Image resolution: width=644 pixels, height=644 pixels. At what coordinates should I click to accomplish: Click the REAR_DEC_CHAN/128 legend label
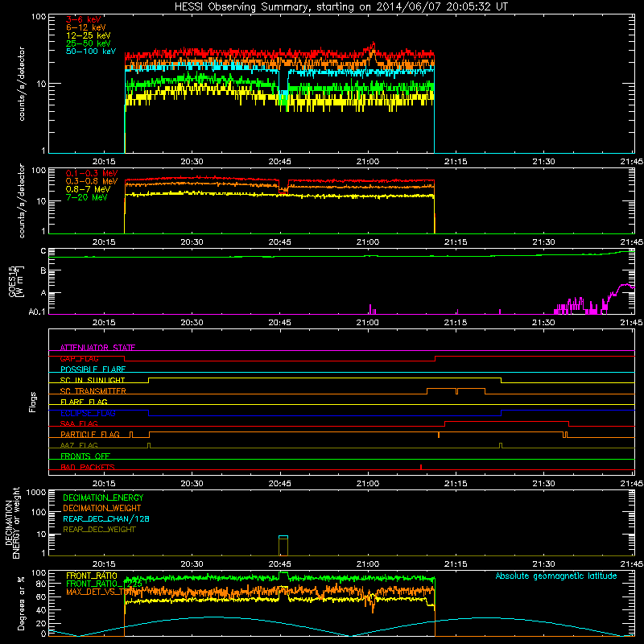coord(106,519)
